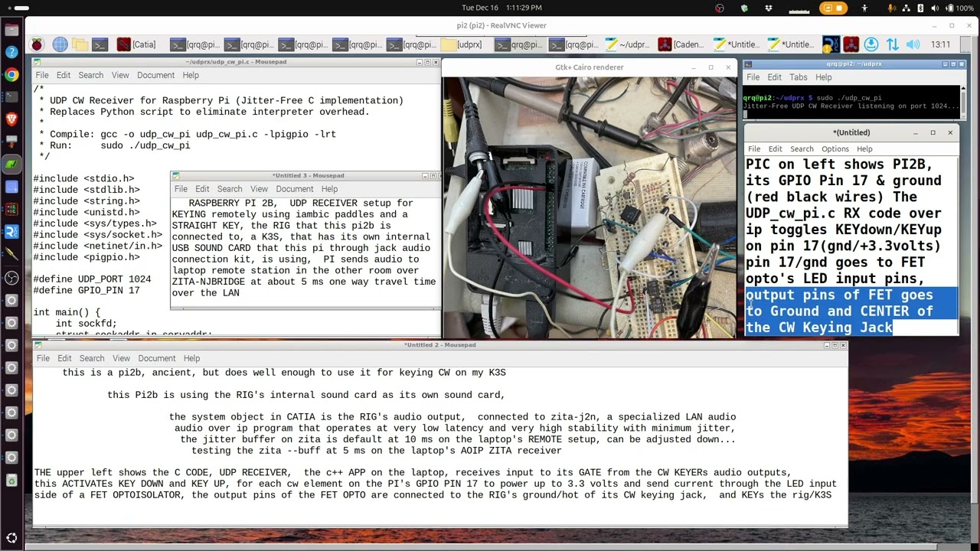
Task: Open the Brave browser from the dock
Action: [x=11, y=119]
